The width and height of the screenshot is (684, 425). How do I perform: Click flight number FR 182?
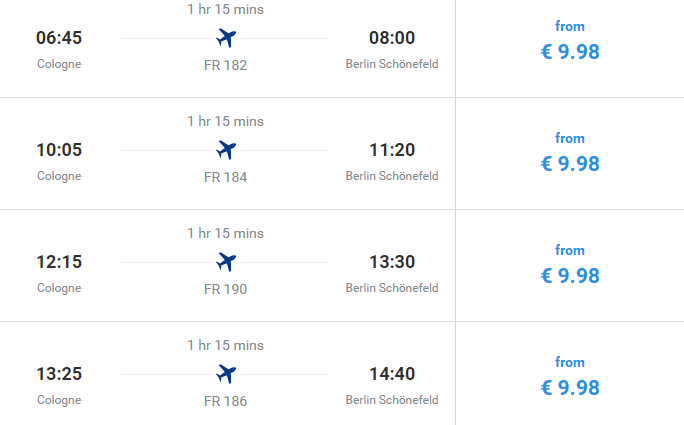coord(225,65)
